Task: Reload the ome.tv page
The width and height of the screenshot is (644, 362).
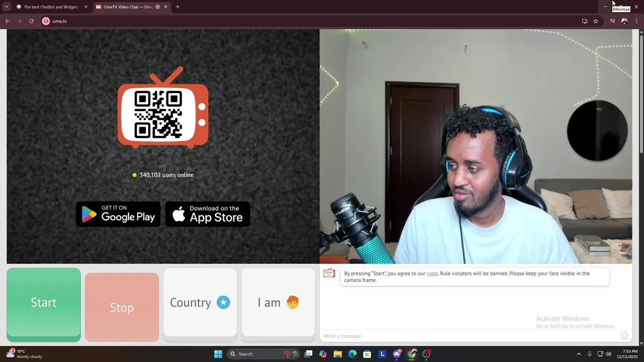Action: point(31,21)
